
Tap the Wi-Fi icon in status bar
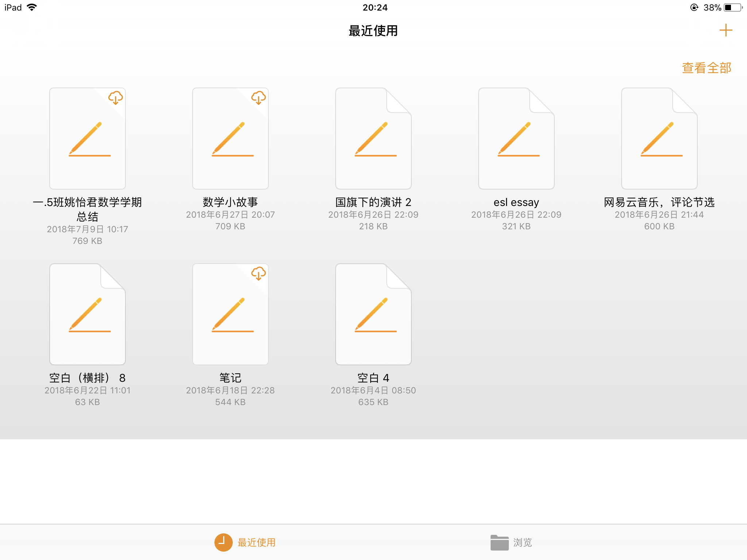[x=32, y=8]
